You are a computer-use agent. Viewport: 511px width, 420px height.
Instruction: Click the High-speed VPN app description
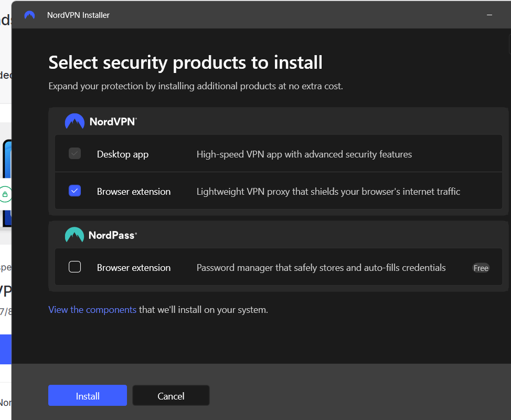[x=304, y=154]
